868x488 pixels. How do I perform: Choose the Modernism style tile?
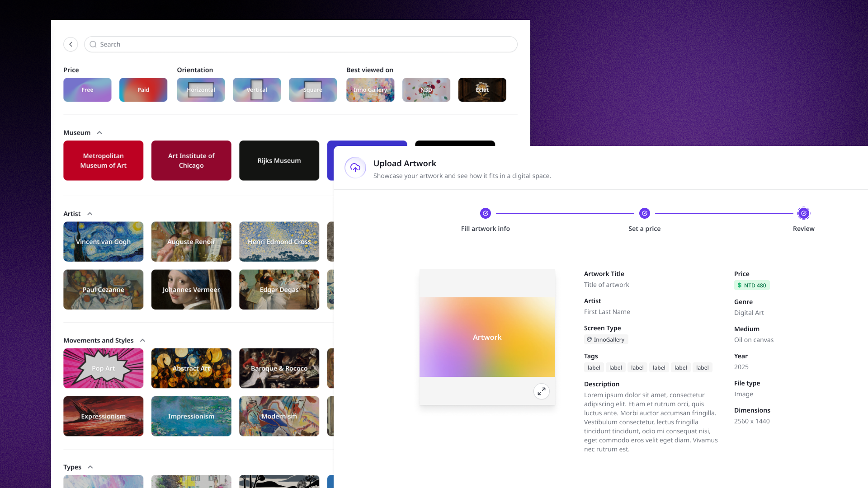pos(279,416)
